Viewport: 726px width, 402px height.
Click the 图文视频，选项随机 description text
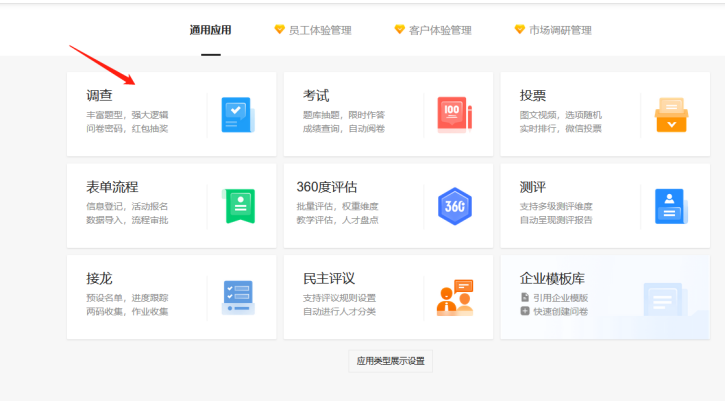tap(560, 115)
